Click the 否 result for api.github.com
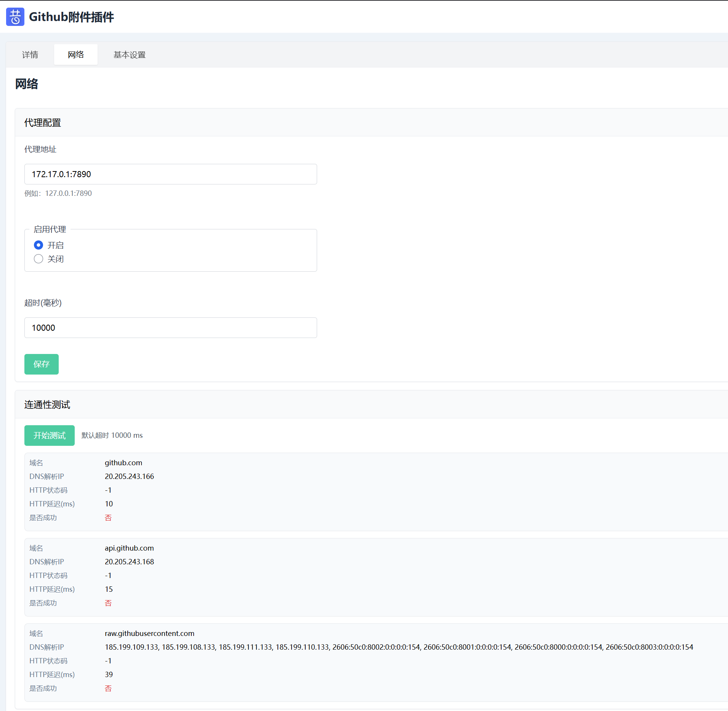The height and width of the screenshot is (711, 728). (x=108, y=603)
